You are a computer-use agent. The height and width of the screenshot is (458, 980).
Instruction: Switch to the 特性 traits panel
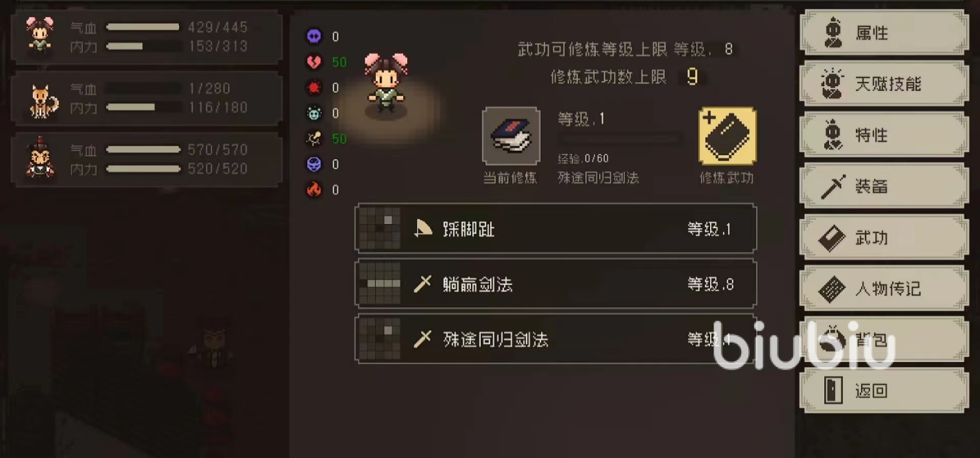[x=884, y=135]
